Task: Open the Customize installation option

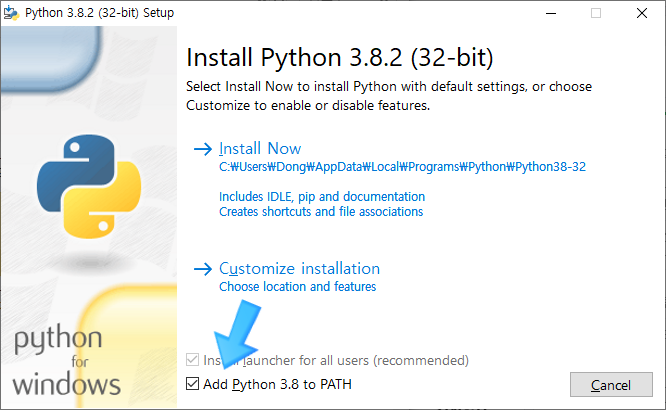Action: point(299,269)
